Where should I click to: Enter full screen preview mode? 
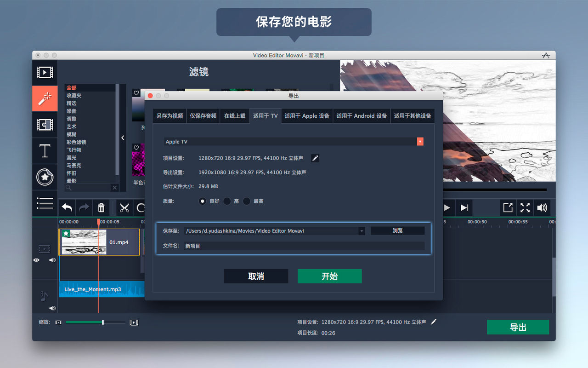pyautogui.click(x=525, y=208)
